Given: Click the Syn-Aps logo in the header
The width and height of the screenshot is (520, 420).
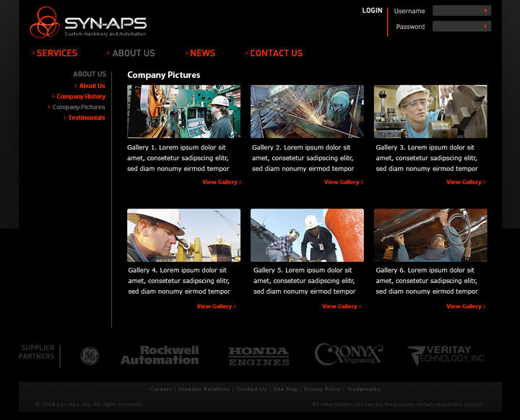Looking at the screenshot, I should (87, 23).
